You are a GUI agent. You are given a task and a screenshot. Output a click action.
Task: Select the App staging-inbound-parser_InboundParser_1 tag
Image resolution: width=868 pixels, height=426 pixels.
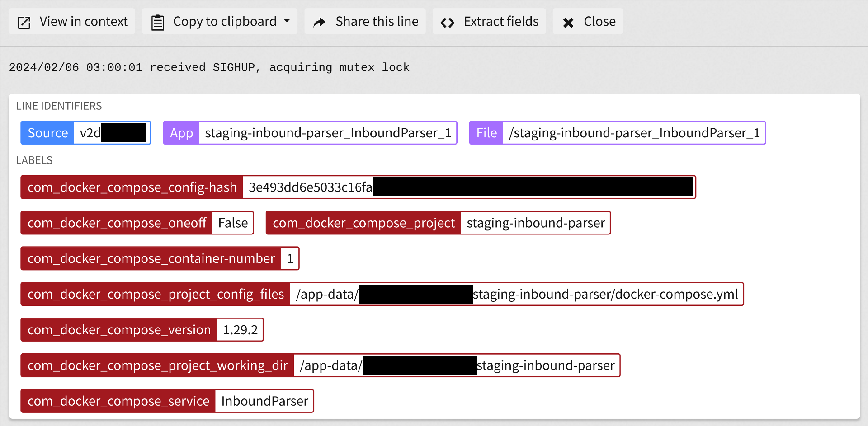pos(310,133)
